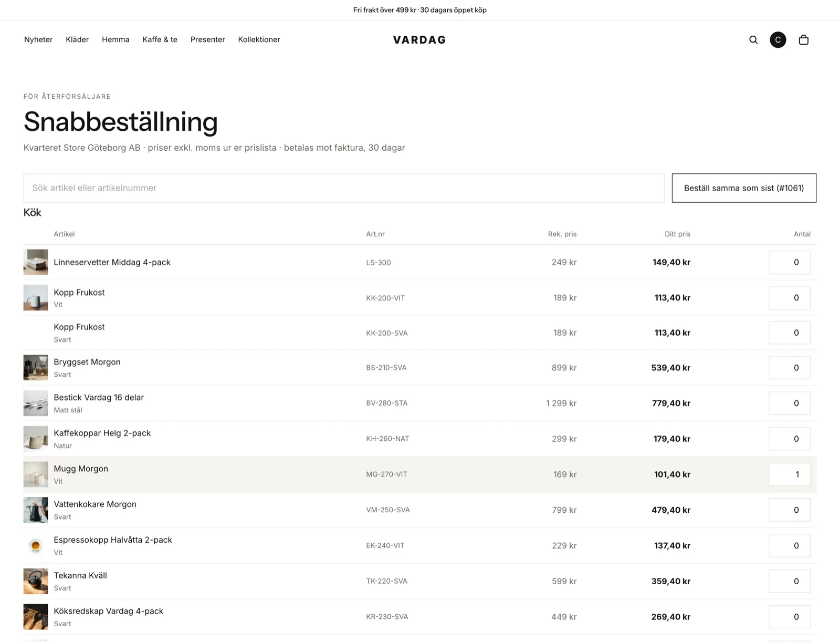The width and height of the screenshot is (840, 642).
Task: Click Kaffekoppar Helg 2-pack thumbnail
Action: 36,439
